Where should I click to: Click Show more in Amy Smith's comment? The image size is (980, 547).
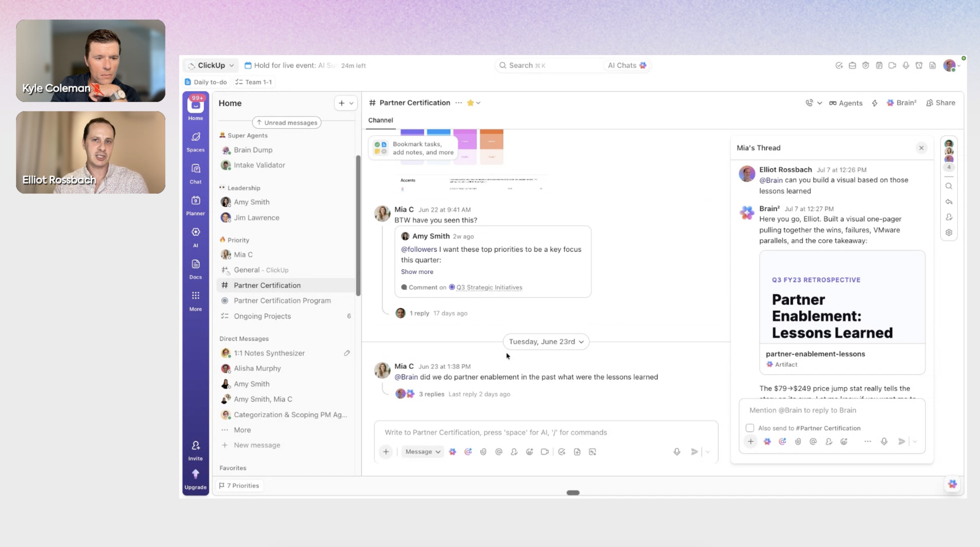(x=417, y=271)
